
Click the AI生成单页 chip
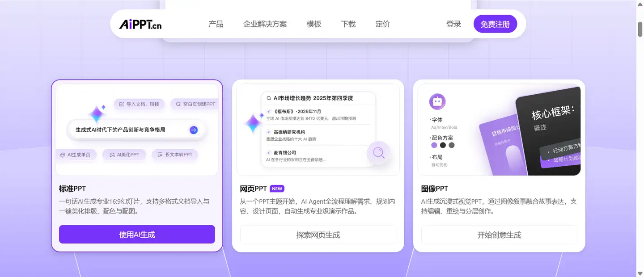pos(76,155)
